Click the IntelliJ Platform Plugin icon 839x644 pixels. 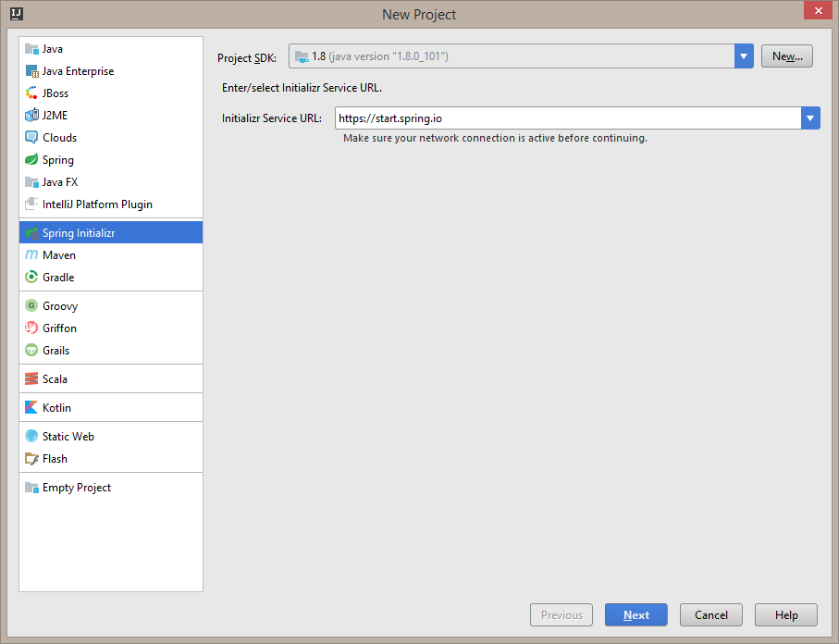click(31, 204)
